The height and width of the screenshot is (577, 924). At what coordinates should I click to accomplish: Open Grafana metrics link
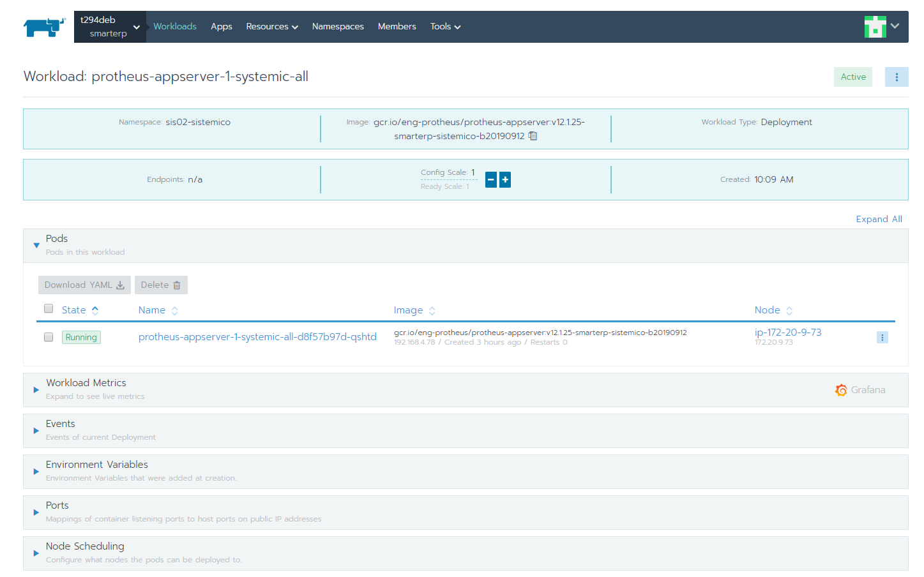point(860,390)
